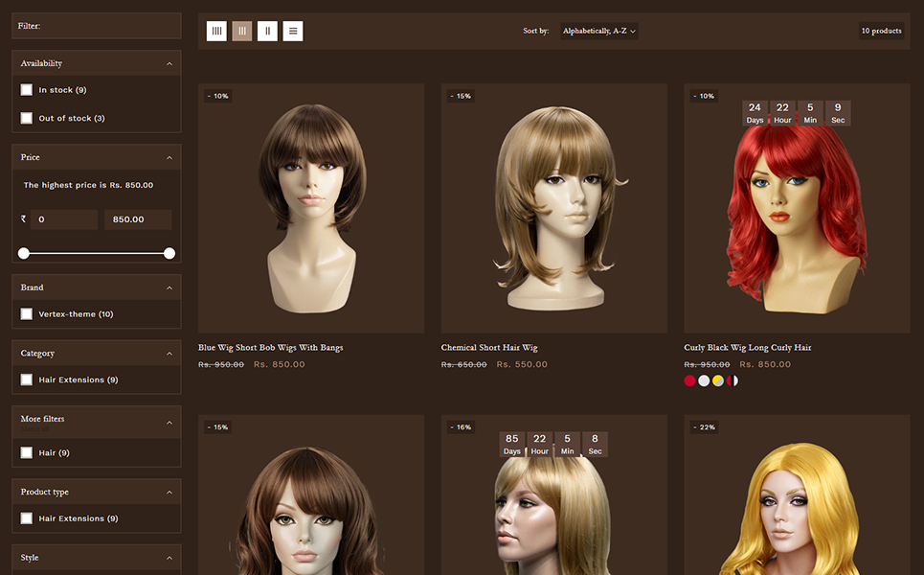Click the red curly wig thumbnail
Image resolution: width=924 pixels, height=575 pixels.
(x=797, y=208)
